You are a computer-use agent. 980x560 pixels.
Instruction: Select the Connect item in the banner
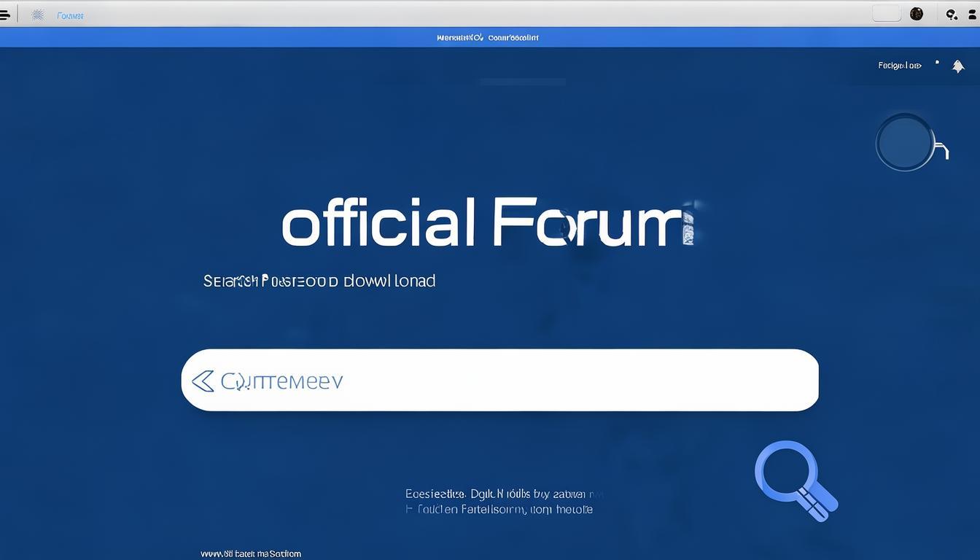point(515,37)
